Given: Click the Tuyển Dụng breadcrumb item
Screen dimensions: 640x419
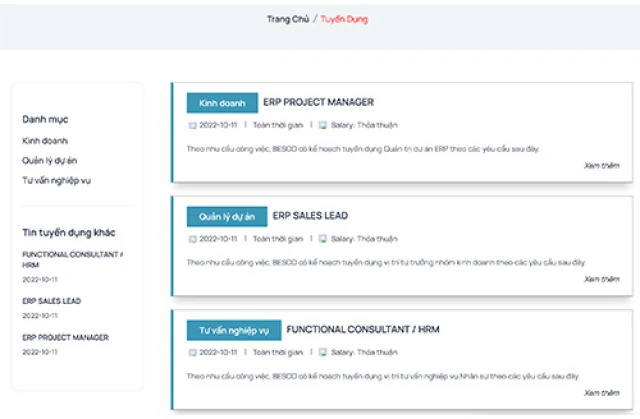Looking at the screenshot, I should (345, 19).
